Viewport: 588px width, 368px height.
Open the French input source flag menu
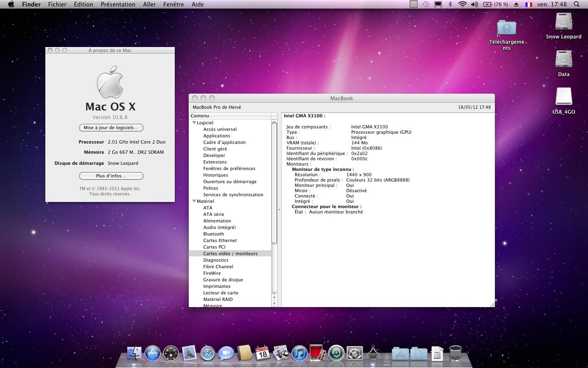tap(529, 4)
